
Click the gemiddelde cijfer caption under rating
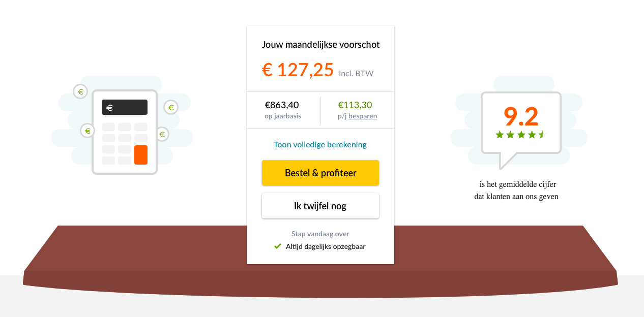coord(516,191)
